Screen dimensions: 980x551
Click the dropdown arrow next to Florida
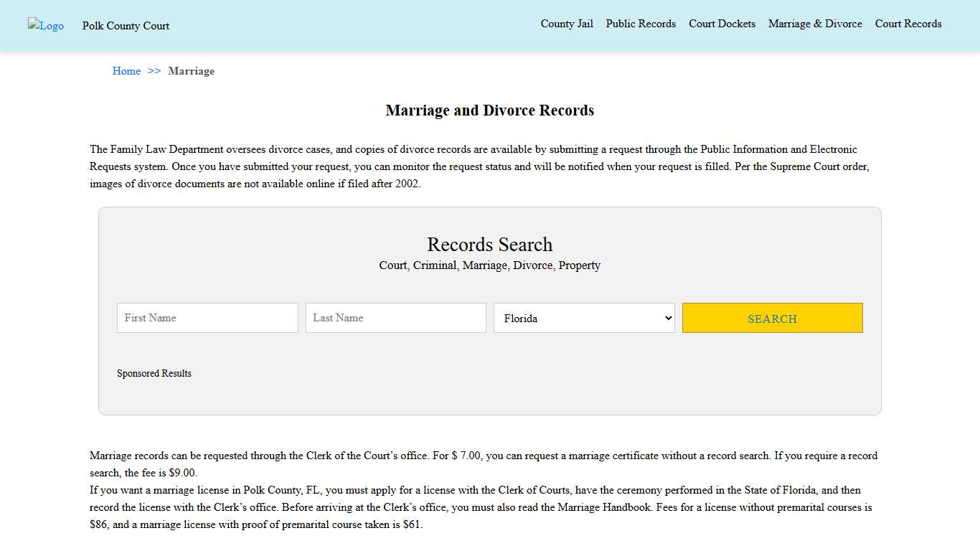tap(666, 318)
